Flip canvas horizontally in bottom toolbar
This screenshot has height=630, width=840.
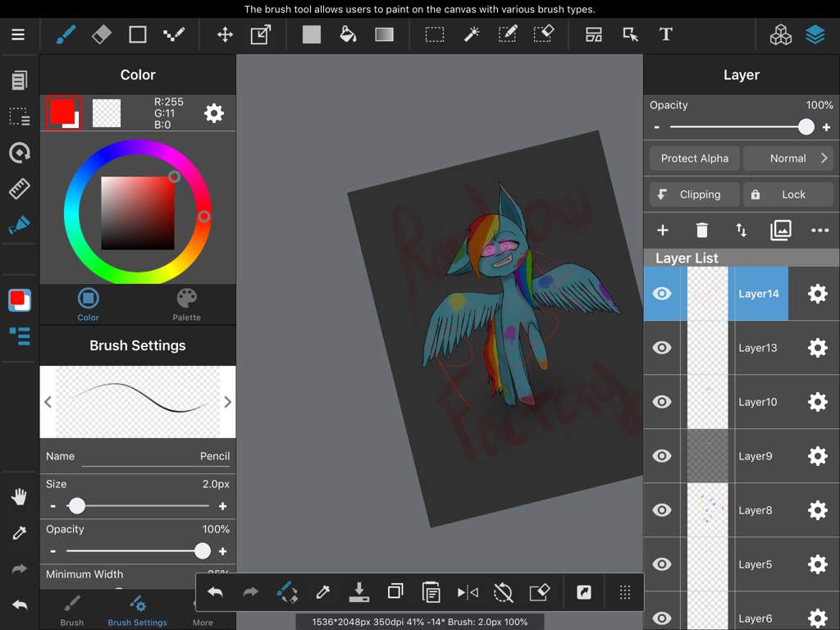click(x=468, y=592)
